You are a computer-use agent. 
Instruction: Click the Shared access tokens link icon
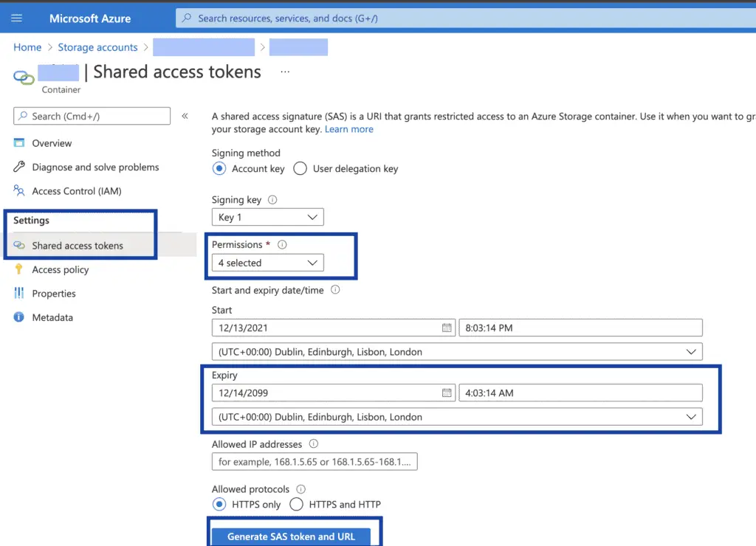(18, 245)
